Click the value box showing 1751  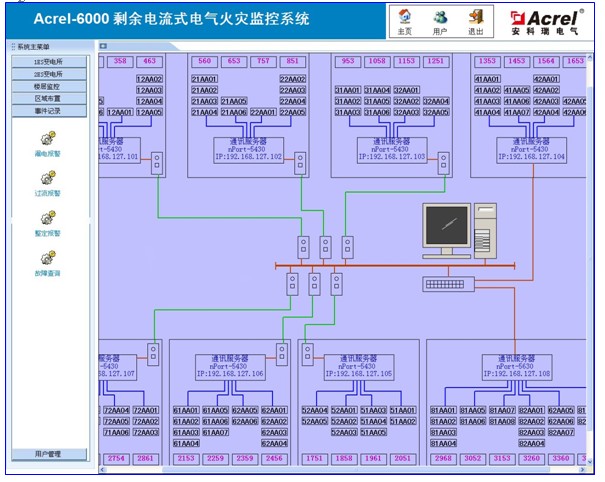314,459
